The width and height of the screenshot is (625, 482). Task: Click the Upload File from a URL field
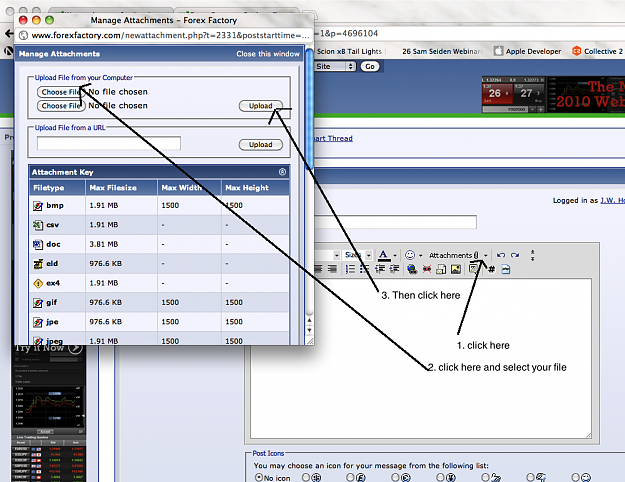pyautogui.click(x=109, y=144)
